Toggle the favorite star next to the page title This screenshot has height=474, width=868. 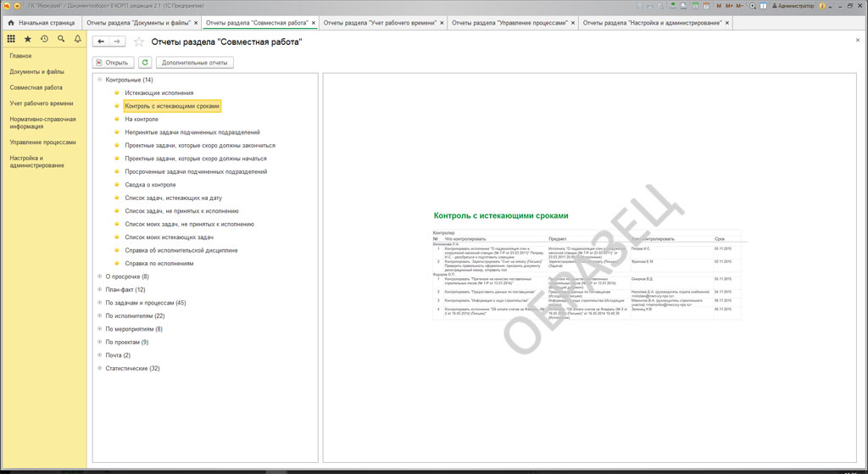(139, 42)
